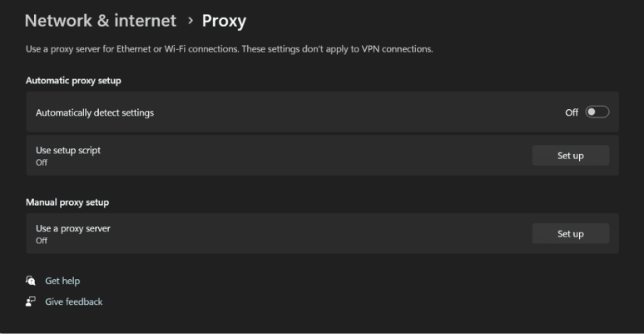Click the Proxy page title
Screen dimensions: 644x334
pos(224,21)
